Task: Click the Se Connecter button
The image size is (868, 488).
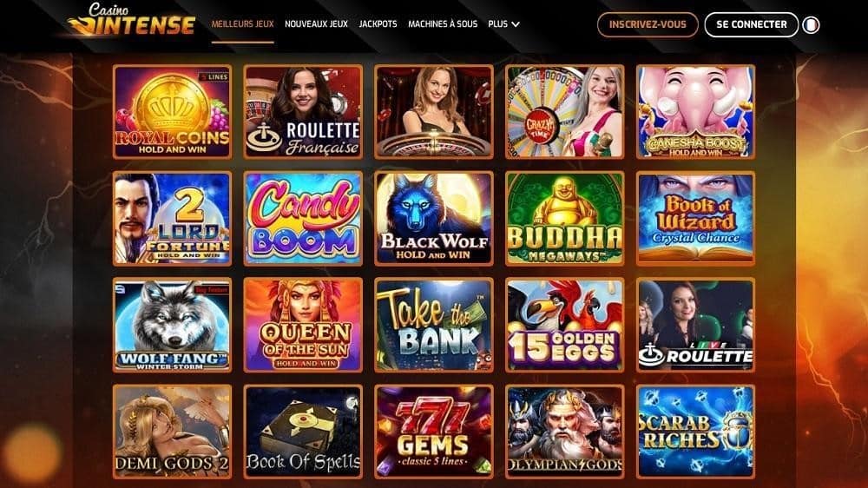Action: (x=751, y=25)
